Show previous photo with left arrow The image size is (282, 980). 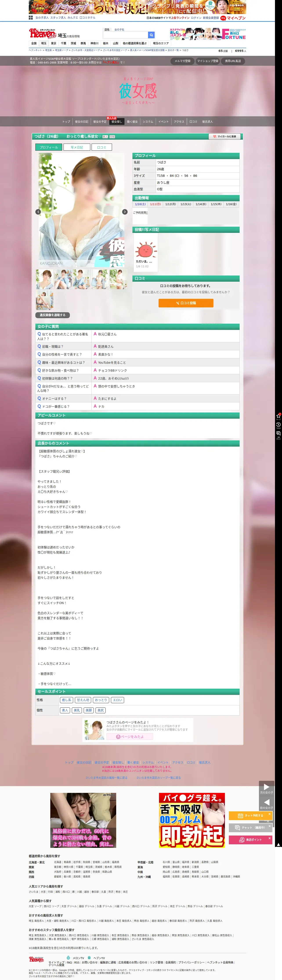[x=38, y=212]
